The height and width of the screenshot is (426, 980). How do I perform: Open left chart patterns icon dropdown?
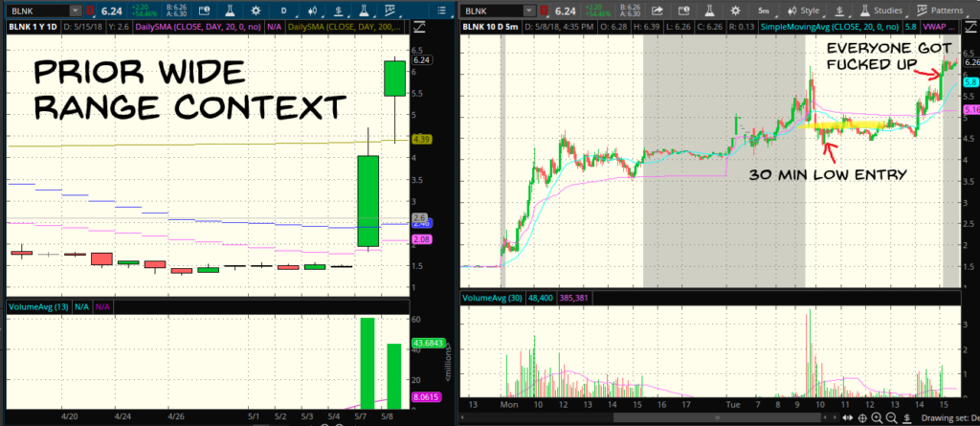[390, 11]
